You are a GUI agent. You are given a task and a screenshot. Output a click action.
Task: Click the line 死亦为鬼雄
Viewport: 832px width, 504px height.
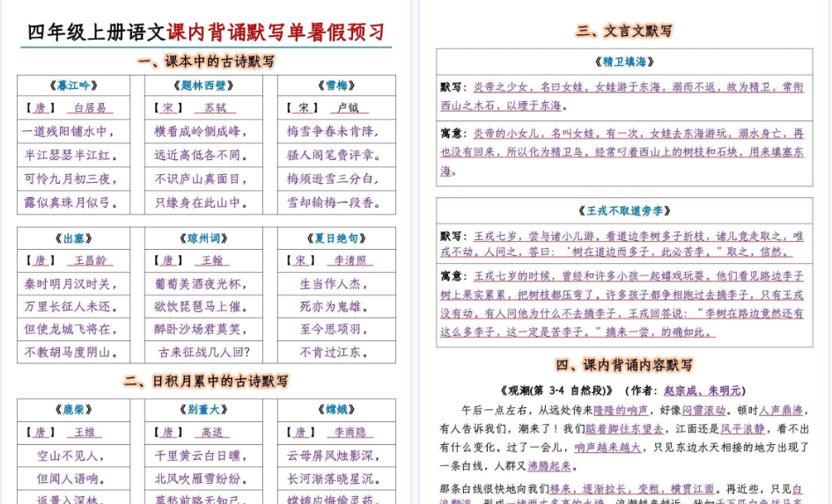pos(335,307)
